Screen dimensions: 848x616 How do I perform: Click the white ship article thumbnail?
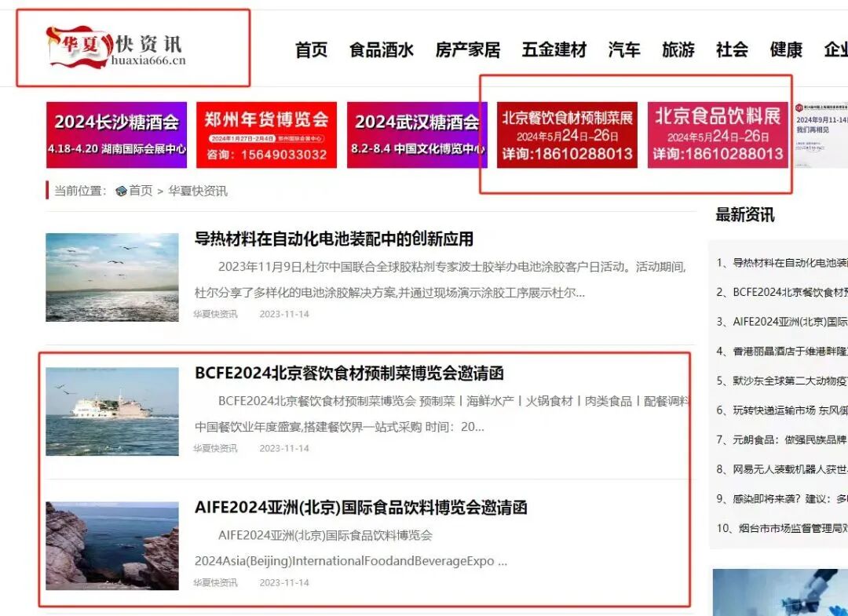click(x=112, y=412)
